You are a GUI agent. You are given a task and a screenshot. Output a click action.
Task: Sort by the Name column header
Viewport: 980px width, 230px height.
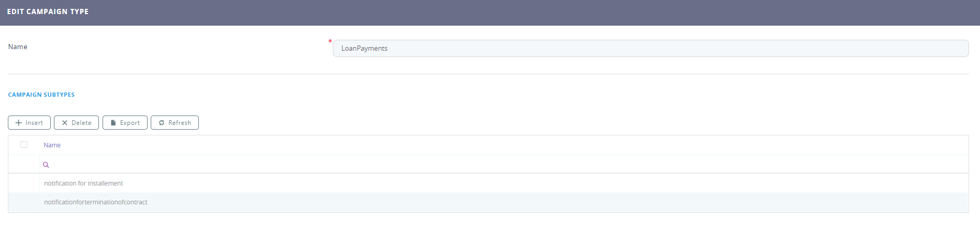pos(52,145)
